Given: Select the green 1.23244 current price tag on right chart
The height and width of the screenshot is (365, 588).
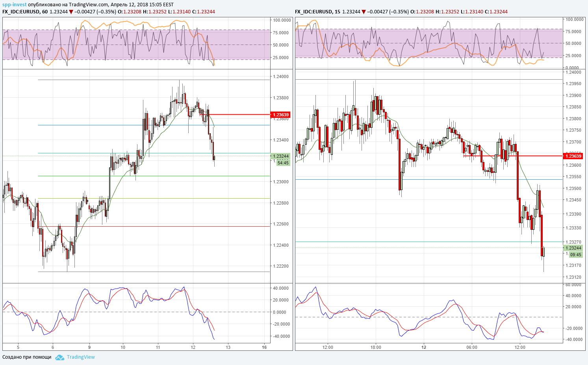Looking at the screenshot, I should tap(573, 248).
